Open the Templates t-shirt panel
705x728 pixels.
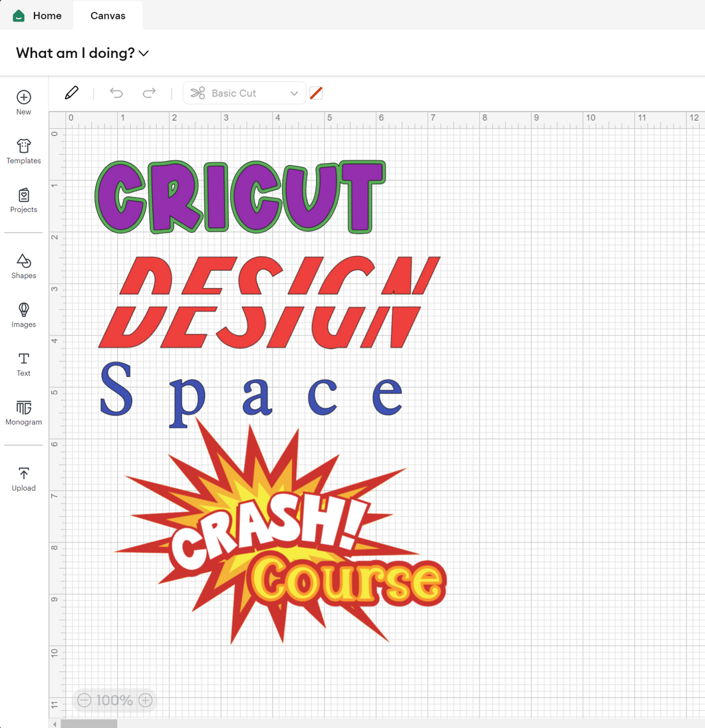[x=24, y=146]
